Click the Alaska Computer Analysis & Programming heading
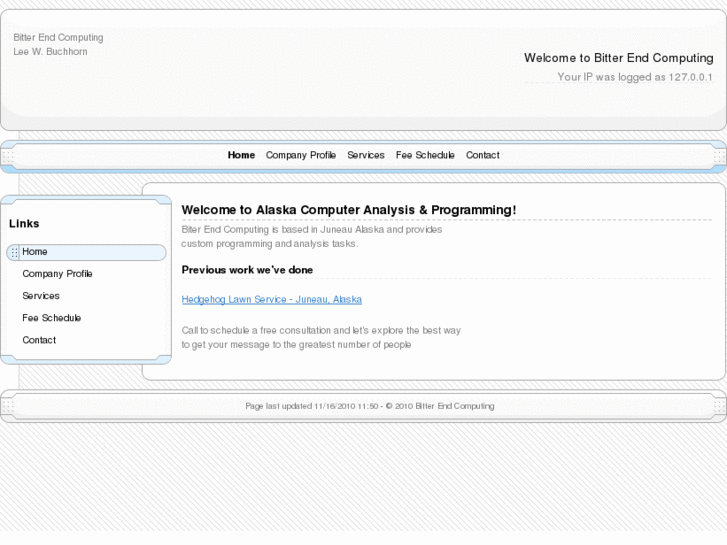This screenshot has width=727, height=545. pyautogui.click(x=349, y=210)
